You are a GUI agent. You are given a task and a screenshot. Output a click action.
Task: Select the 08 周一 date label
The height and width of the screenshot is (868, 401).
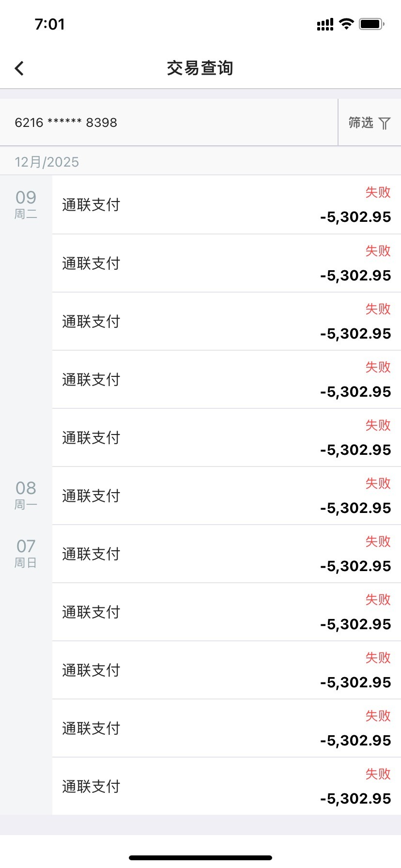point(26,495)
